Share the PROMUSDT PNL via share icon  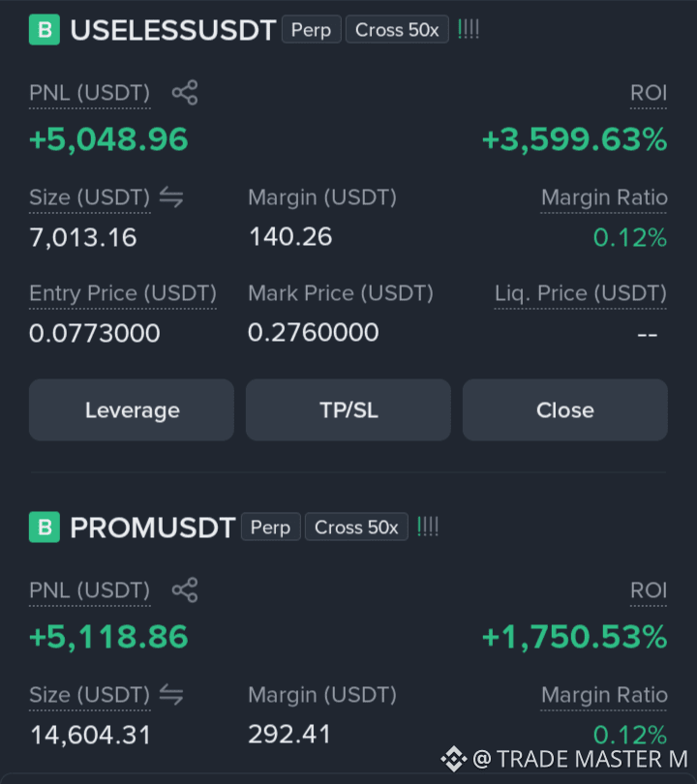[x=185, y=590]
